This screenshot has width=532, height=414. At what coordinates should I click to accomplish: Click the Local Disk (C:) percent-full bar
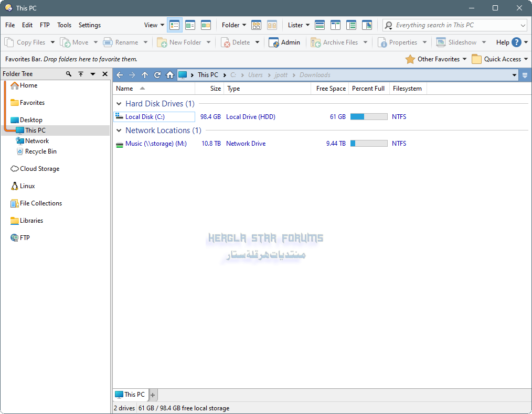click(x=369, y=117)
